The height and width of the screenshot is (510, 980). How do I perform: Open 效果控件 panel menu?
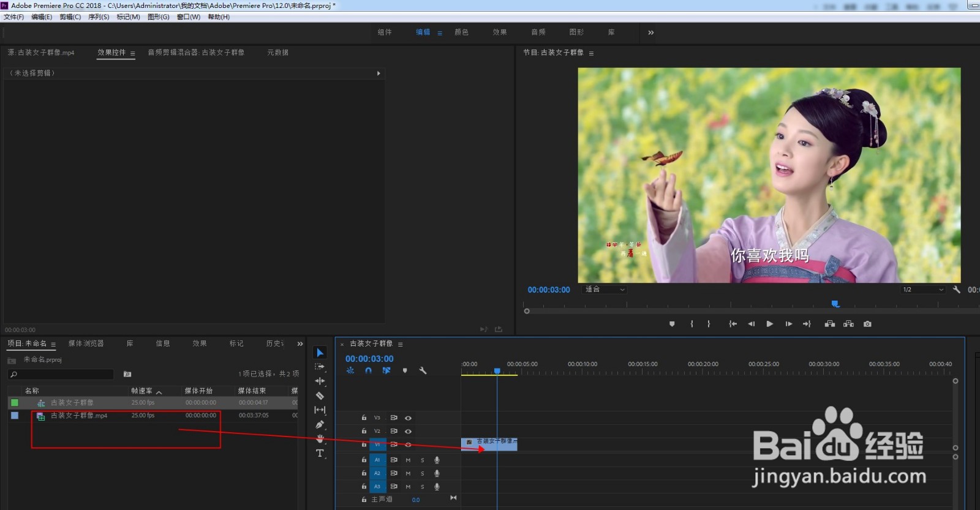[132, 53]
